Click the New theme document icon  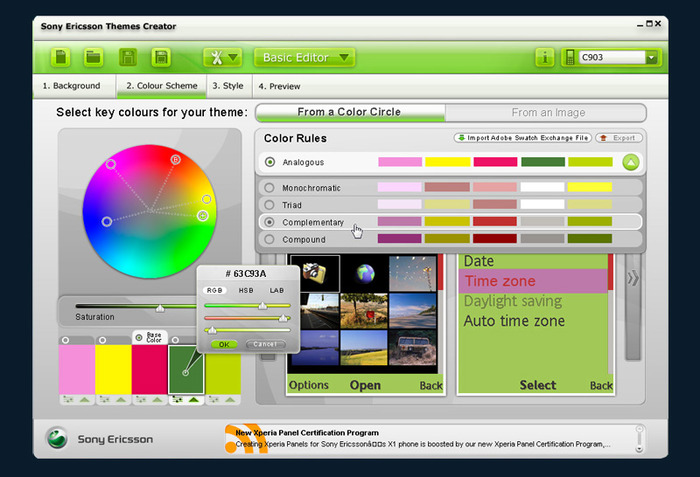(x=60, y=58)
